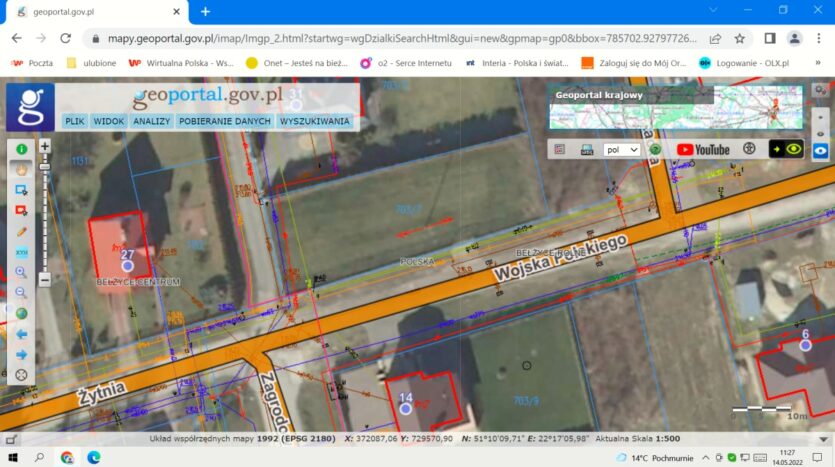Click the green help question mark icon
Image resolution: width=835 pixels, height=467 pixels.
tap(656, 150)
